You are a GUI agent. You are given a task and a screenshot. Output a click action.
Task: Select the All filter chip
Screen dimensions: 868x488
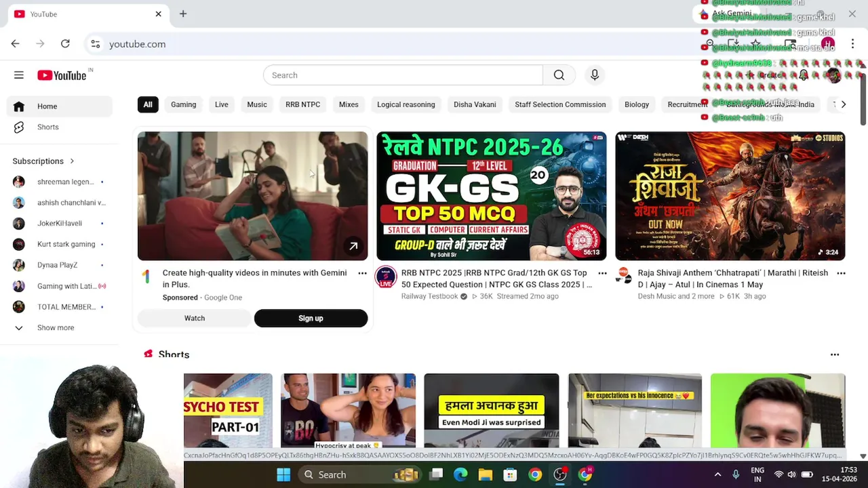pos(148,104)
